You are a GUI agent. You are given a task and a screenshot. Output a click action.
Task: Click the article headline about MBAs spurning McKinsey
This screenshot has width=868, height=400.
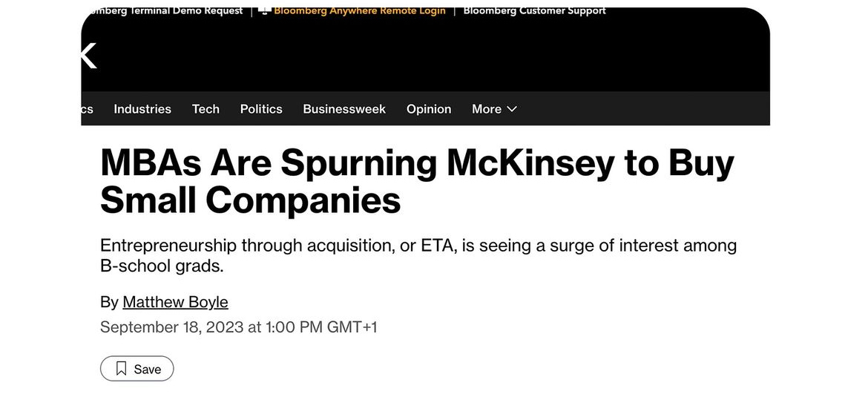pyautogui.click(x=417, y=181)
